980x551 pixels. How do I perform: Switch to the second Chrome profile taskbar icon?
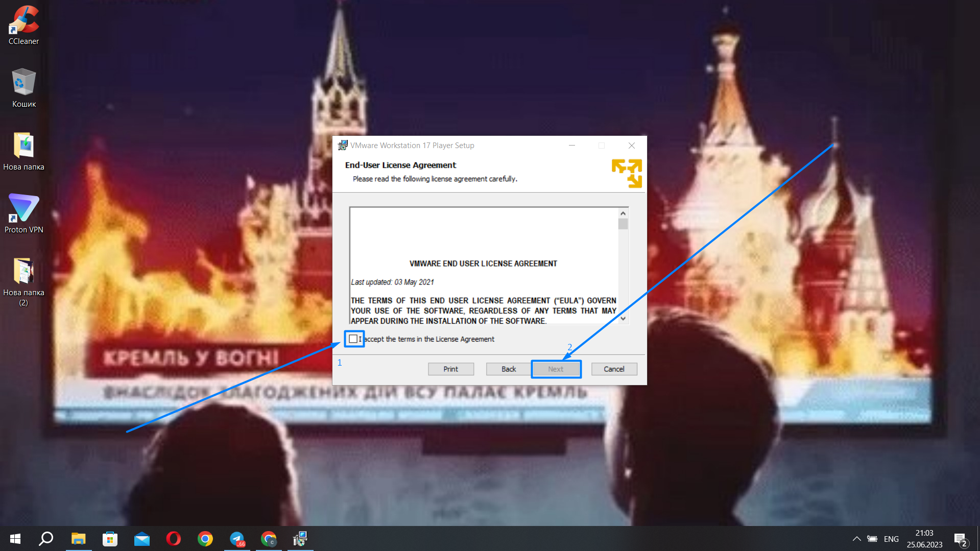click(269, 539)
